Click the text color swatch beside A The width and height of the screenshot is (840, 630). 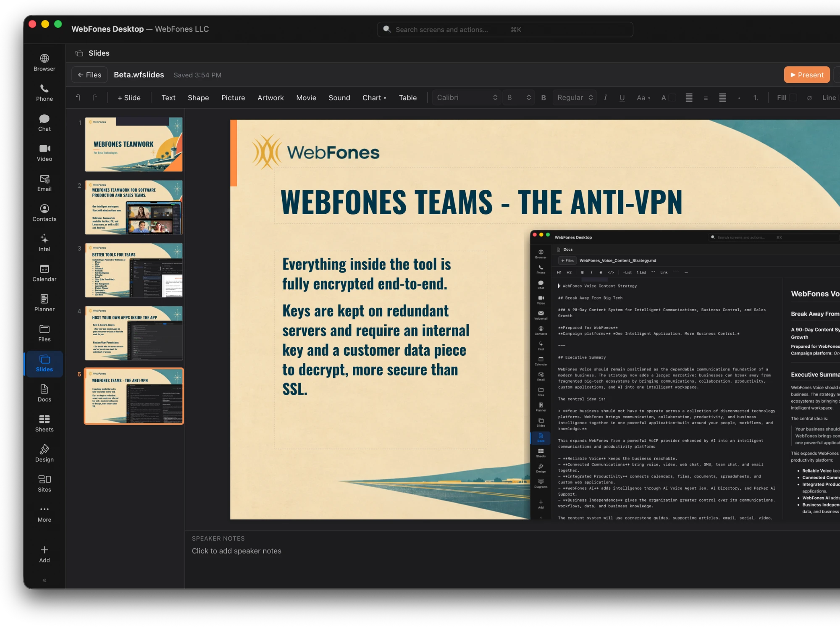coord(672,97)
